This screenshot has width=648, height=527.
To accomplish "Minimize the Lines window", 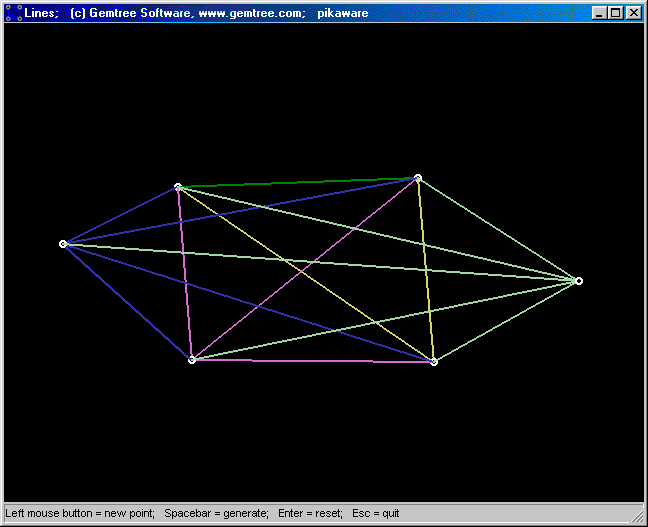I will 598,13.
